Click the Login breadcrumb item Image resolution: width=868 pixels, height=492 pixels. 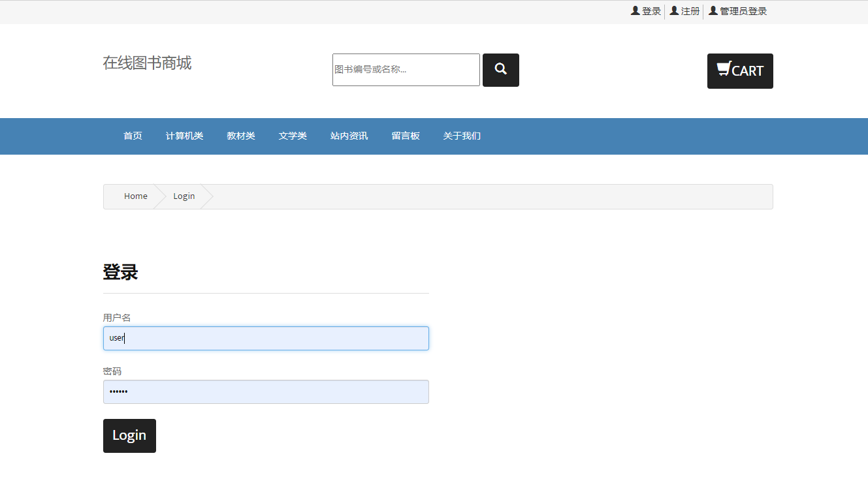coord(184,196)
